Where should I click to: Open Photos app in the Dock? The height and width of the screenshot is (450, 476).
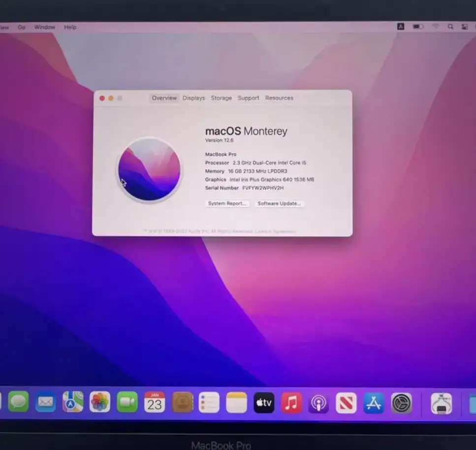tap(100, 402)
